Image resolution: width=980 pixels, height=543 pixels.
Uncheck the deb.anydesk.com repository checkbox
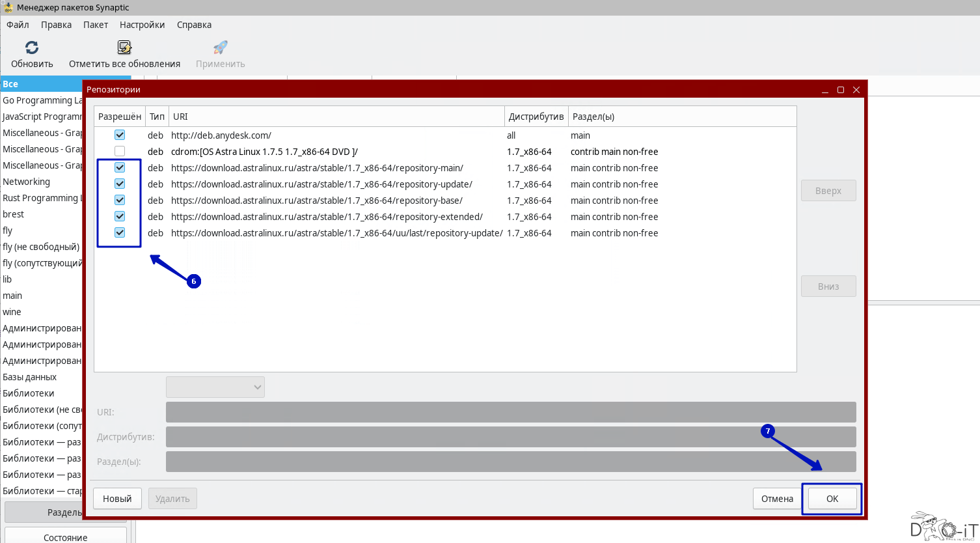pyautogui.click(x=120, y=135)
